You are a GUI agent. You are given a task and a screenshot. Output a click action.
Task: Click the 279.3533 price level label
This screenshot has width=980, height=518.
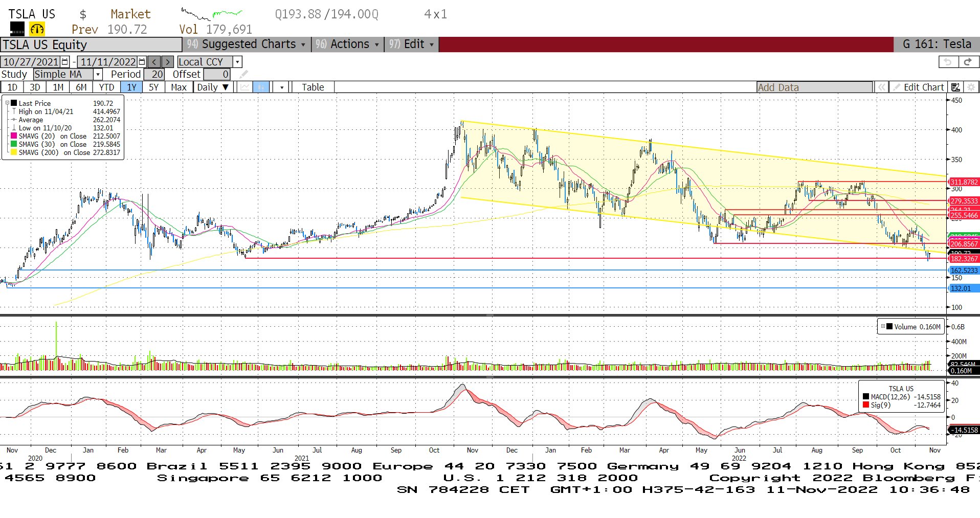point(964,201)
